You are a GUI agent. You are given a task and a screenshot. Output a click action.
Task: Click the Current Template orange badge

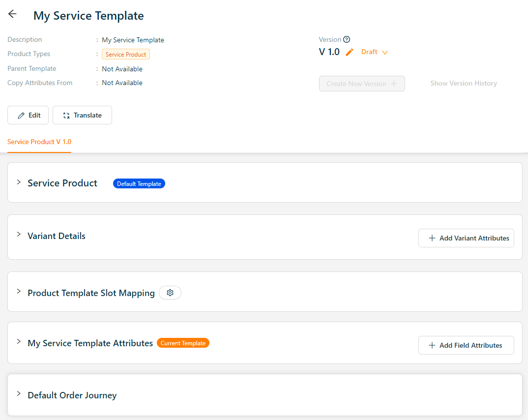[183, 343]
